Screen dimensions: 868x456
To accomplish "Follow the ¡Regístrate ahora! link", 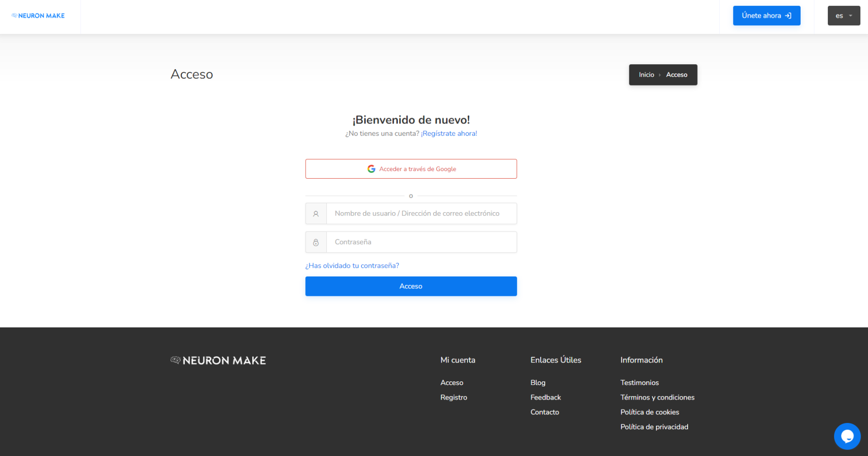I will 449,133.
